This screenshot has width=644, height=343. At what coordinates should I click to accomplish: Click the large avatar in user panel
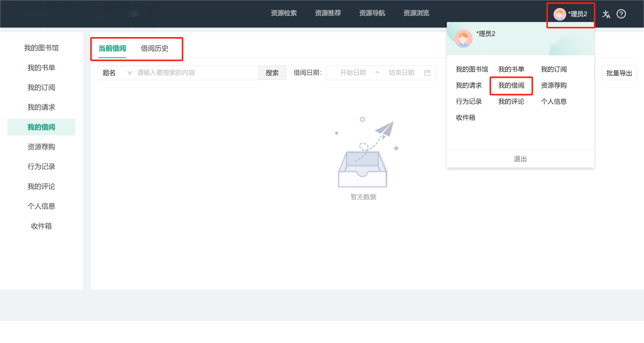point(463,39)
